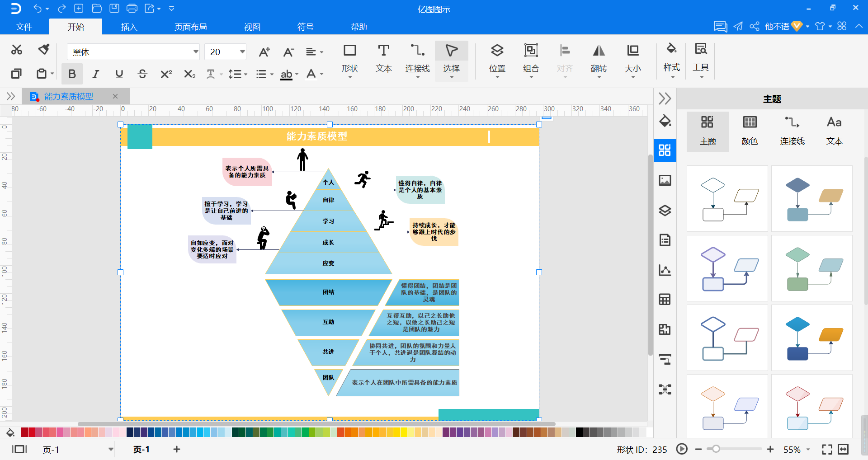Screen dimensions: 868x460
Task: Open the 55% zoom level dropdown
Action: (x=808, y=450)
